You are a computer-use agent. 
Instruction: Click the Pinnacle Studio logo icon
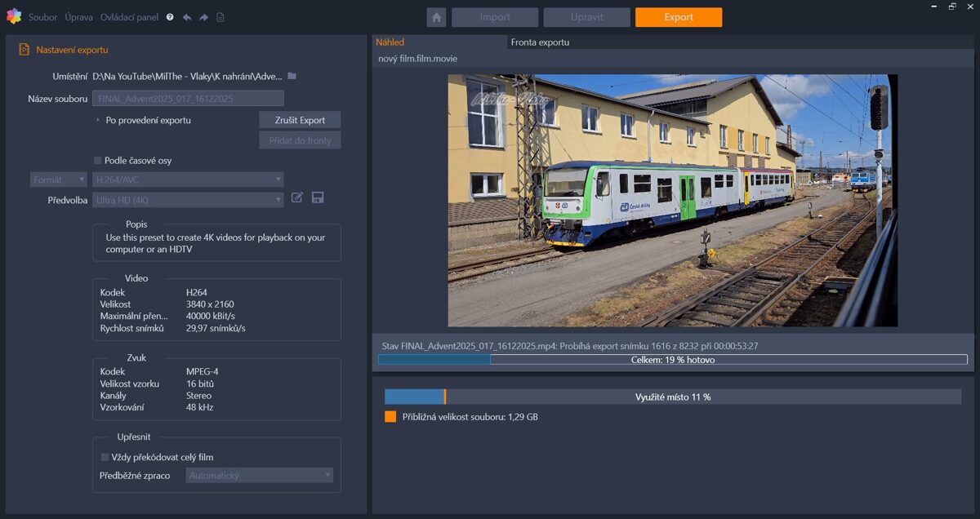[13, 16]
